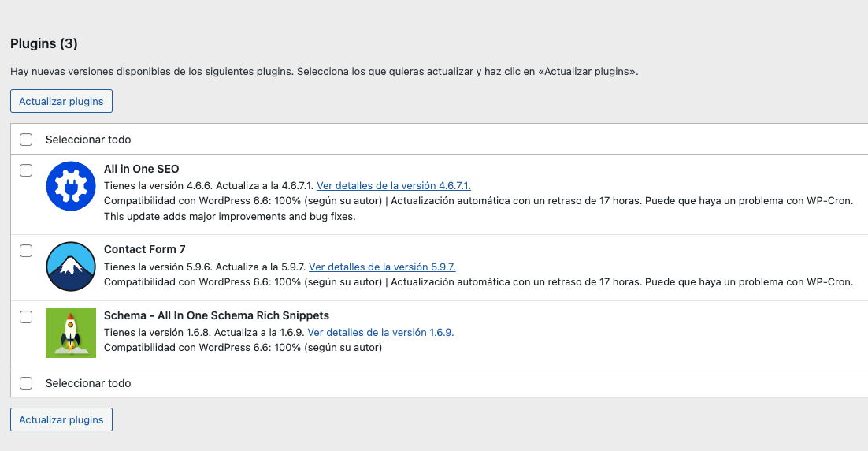Select the All in One SEO checkbox
Image resolution: width=868 pixels, height=451 pixels.
(x=26, y=170)
